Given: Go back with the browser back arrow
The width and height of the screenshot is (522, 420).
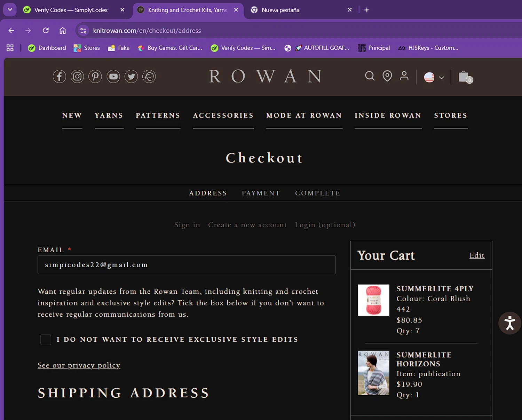Looking at the screenshot, I should pyautogui.click(x=11, y=31).
